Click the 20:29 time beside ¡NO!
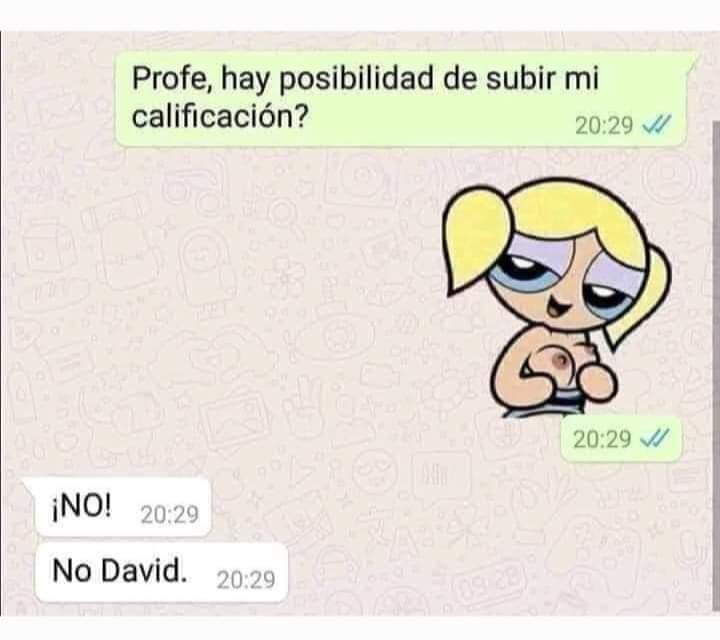This screenshot has width=720, height=640. click(x=169, y=514)
